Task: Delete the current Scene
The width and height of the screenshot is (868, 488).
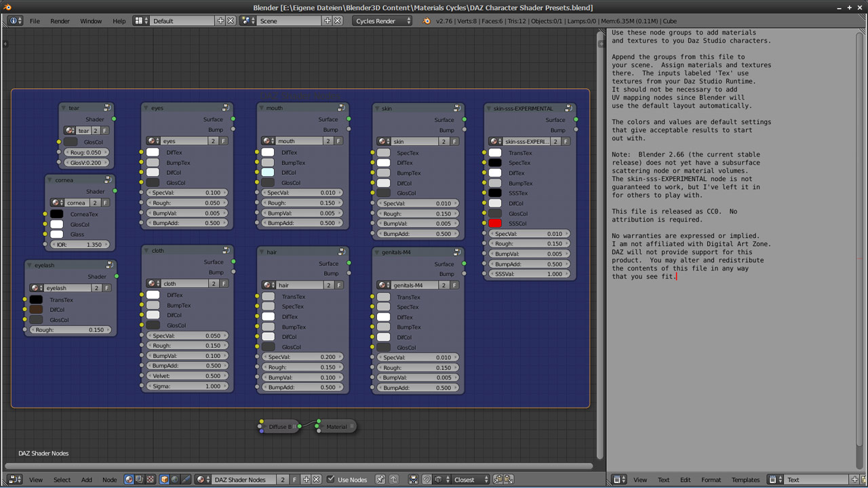Action: click(338, 21)
